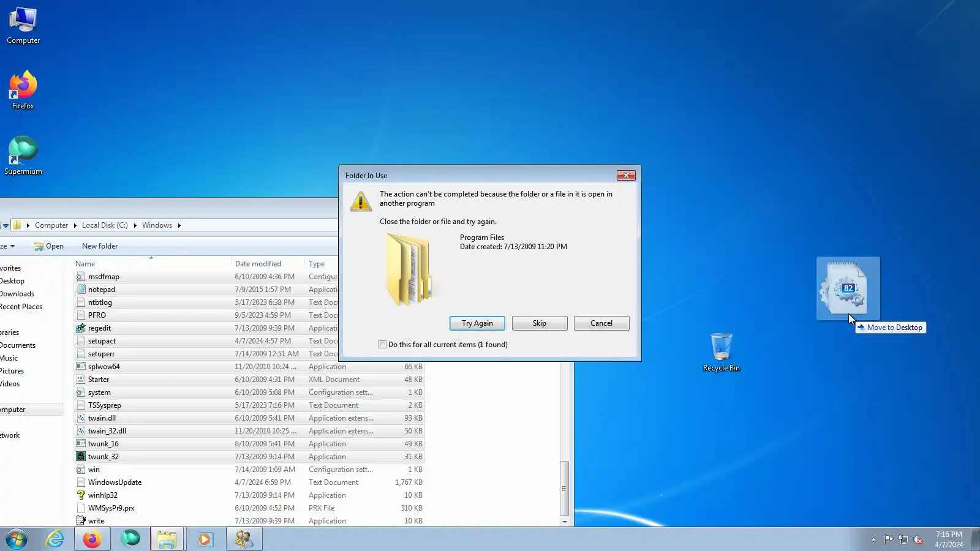The height and width of the screenshot is (551, 980).
Task: Switch to Windows Explorer in taskbar
Action: (x=167, y=539)
